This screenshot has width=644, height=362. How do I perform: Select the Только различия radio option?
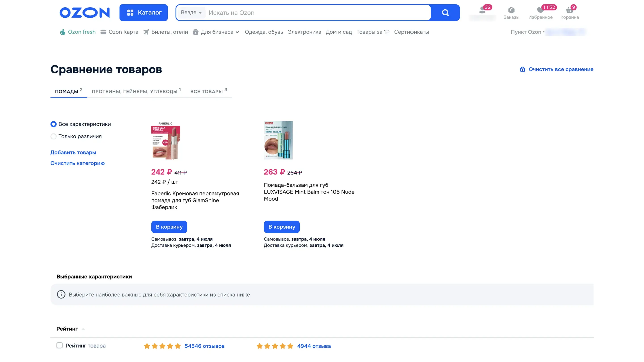53,136
